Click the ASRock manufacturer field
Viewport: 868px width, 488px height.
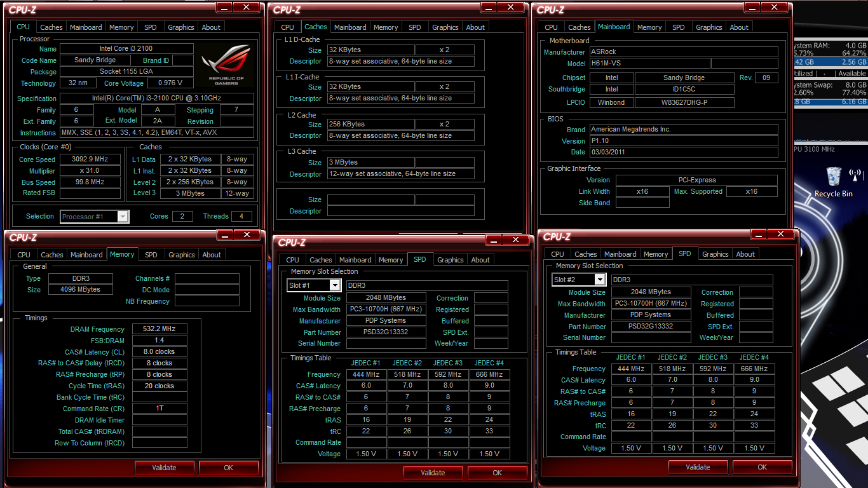[x=683, y=52]
